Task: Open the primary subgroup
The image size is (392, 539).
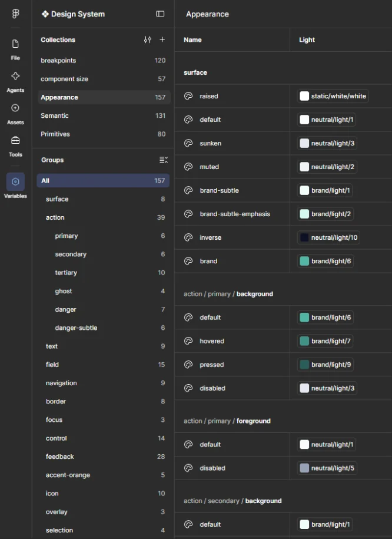Action: (x=103, y=236)
